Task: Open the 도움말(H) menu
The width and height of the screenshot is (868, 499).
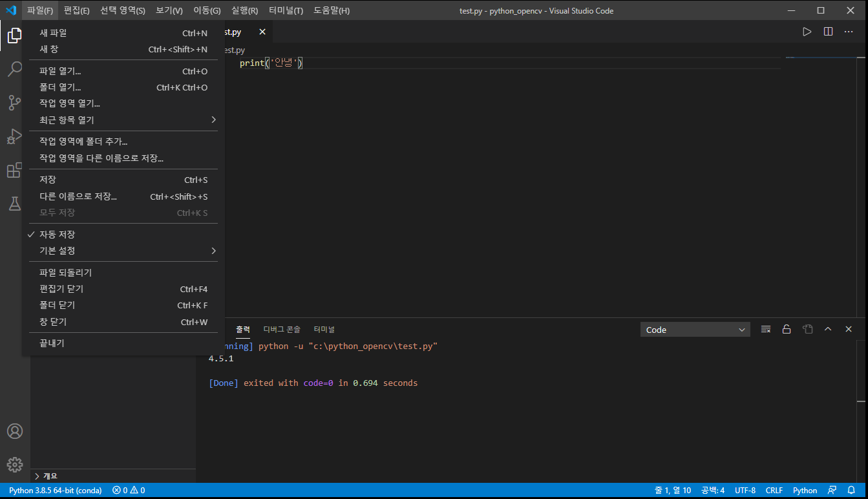Action: (332, 10)
